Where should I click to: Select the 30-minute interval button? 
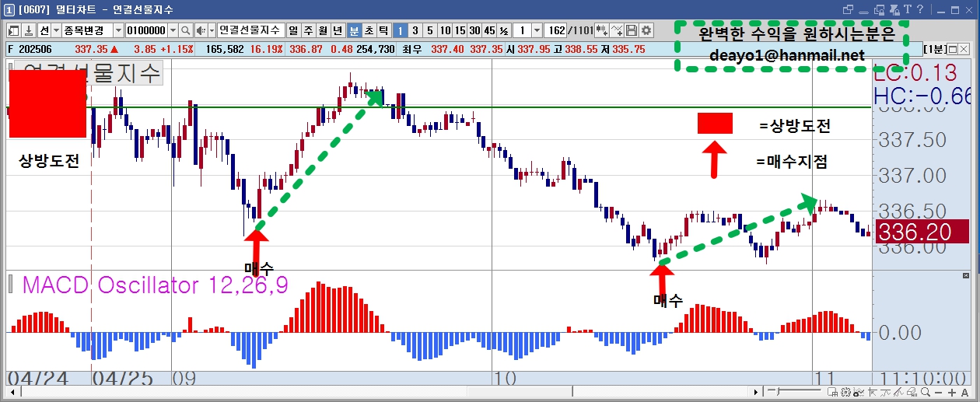(x=474, y=30)
